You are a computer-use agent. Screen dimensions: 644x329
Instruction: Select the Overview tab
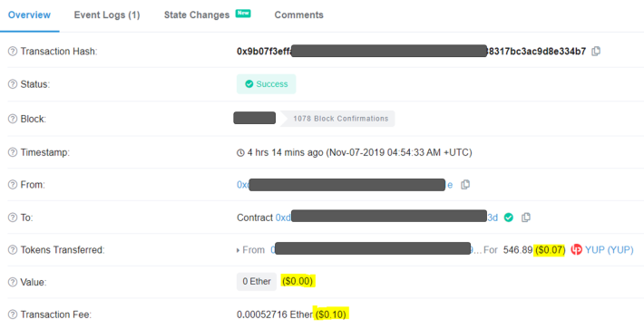29,15
